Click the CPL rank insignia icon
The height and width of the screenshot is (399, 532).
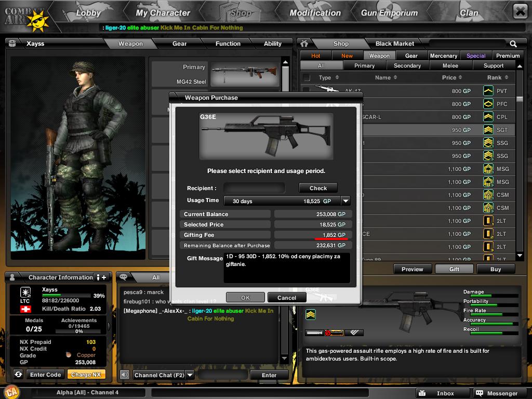[488, 117]
